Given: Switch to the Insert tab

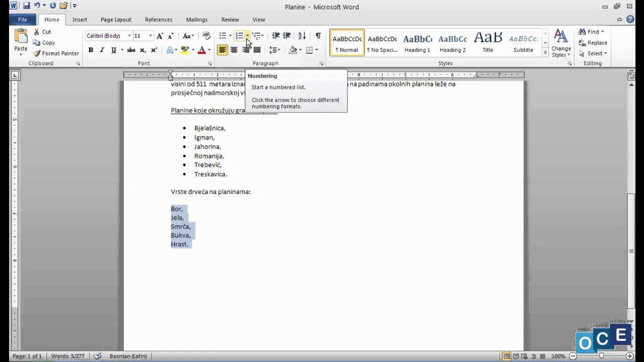Looking at the screenshot, I should pos(79,20).
